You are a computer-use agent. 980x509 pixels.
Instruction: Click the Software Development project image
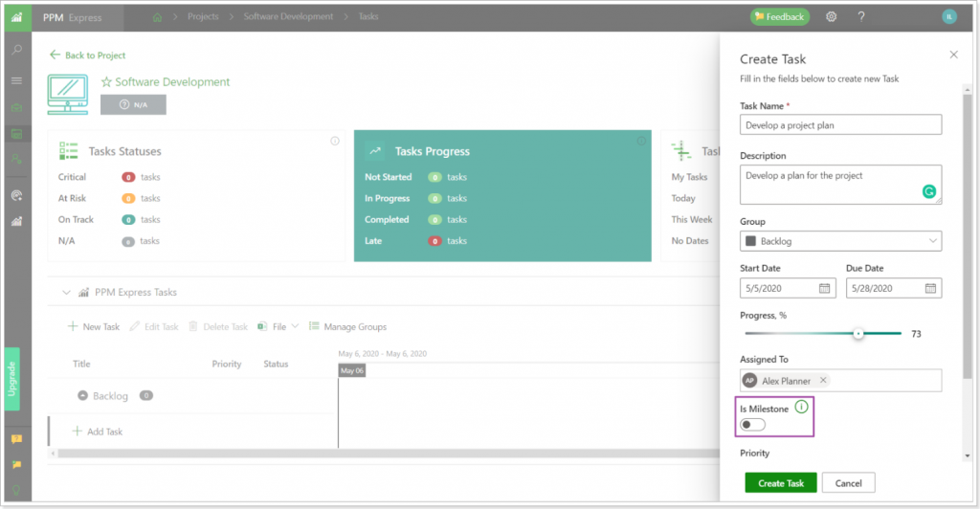point(68,95)
